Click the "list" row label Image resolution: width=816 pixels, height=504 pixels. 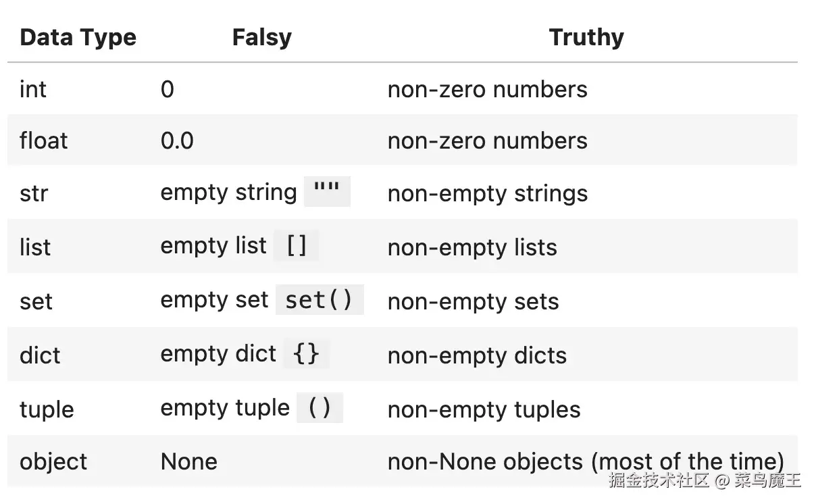[x=35, y=247]
